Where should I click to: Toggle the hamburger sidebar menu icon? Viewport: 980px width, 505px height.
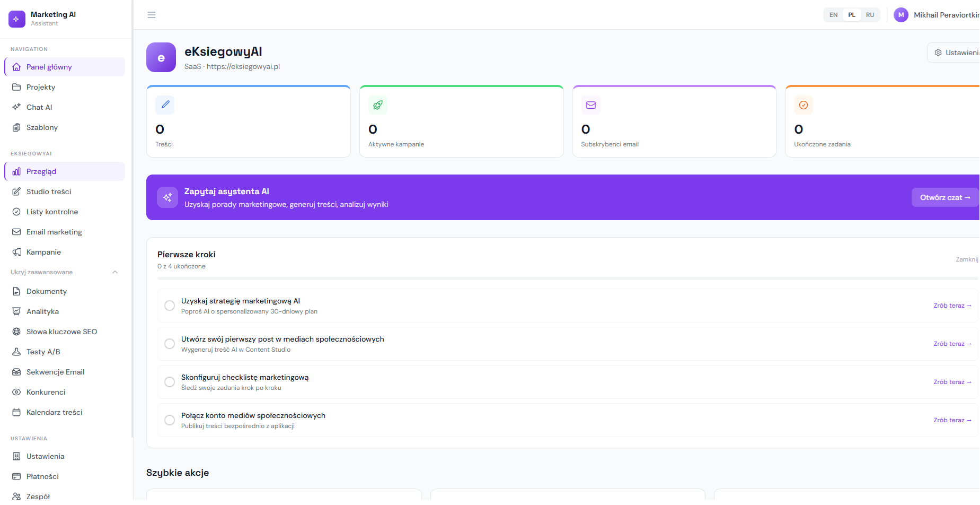(152, 15)
